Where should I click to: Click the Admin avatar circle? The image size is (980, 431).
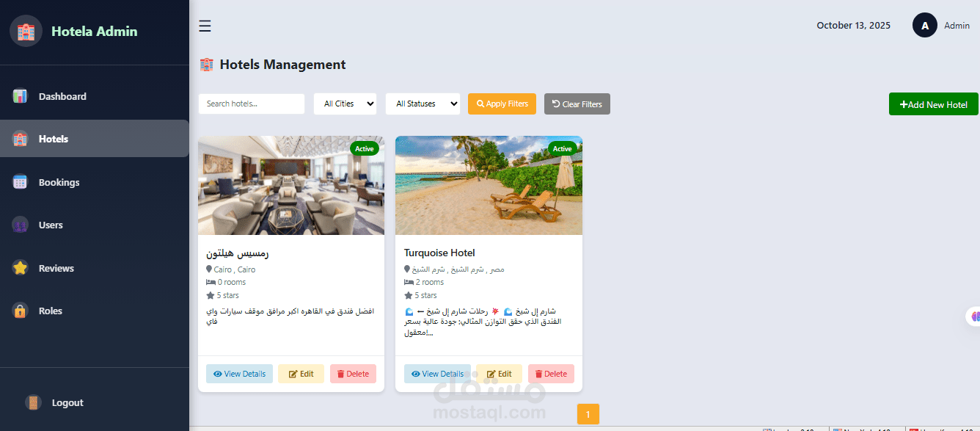(925, 25)
